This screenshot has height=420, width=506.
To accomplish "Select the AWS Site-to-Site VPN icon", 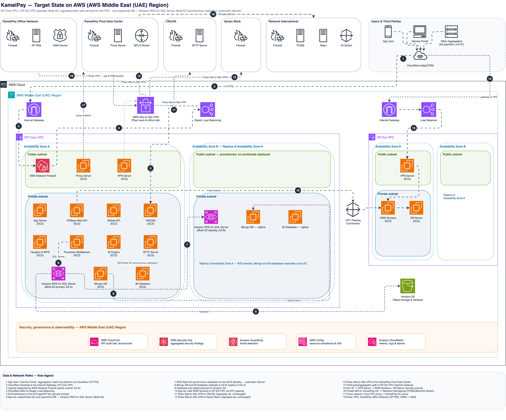I will (x=146, y=105).
